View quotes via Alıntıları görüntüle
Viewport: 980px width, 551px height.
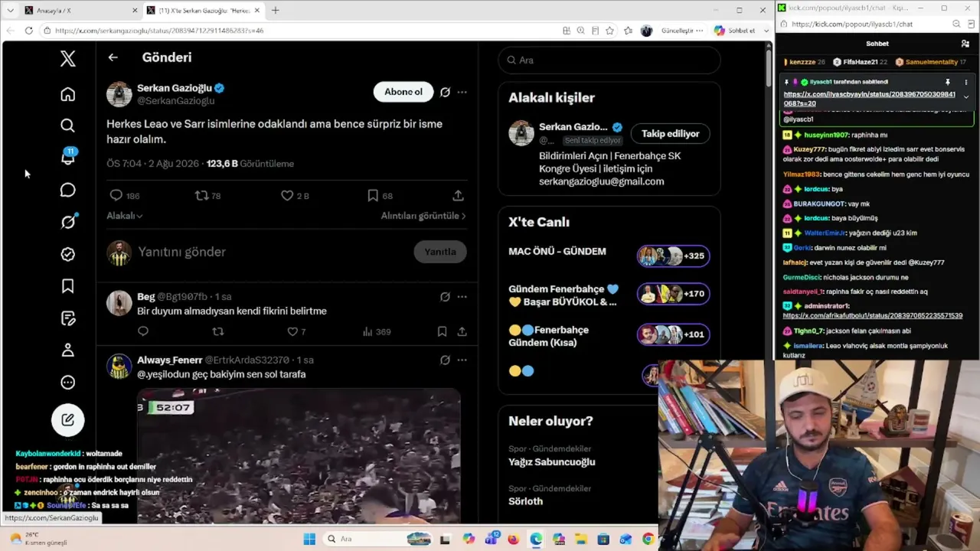coord(423,216)
